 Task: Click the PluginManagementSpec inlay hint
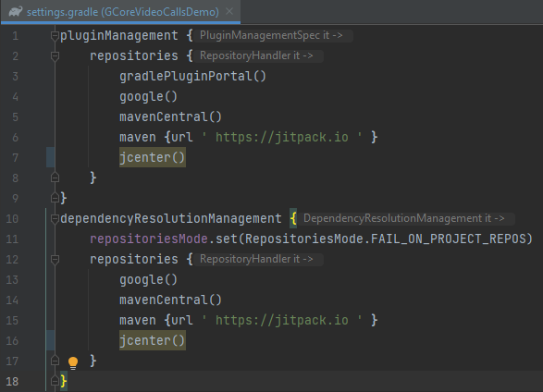coord(273,35)
